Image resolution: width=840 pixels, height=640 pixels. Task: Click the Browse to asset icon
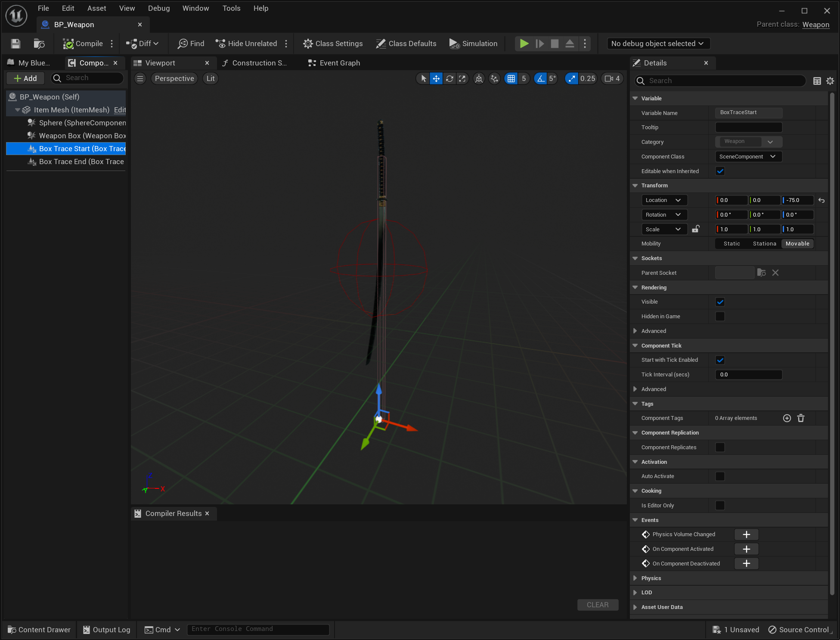[39, 43]
